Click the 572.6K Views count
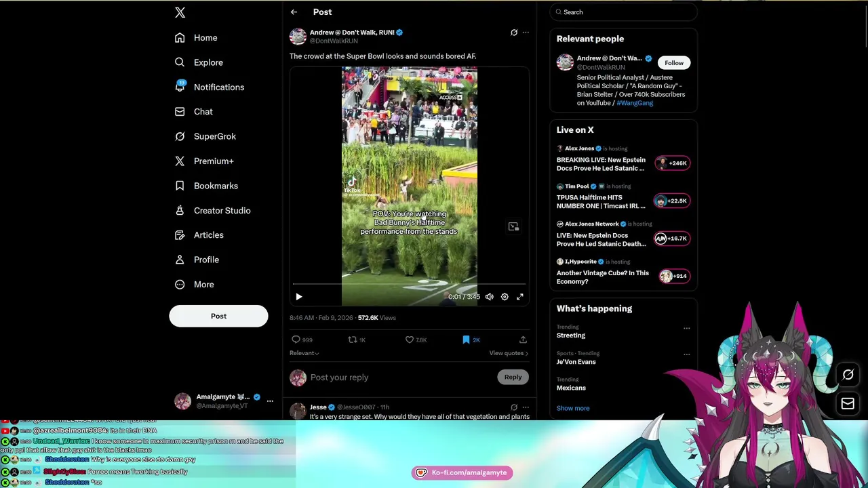Screen dimensions: 868x488 click(x=377, y=318)
